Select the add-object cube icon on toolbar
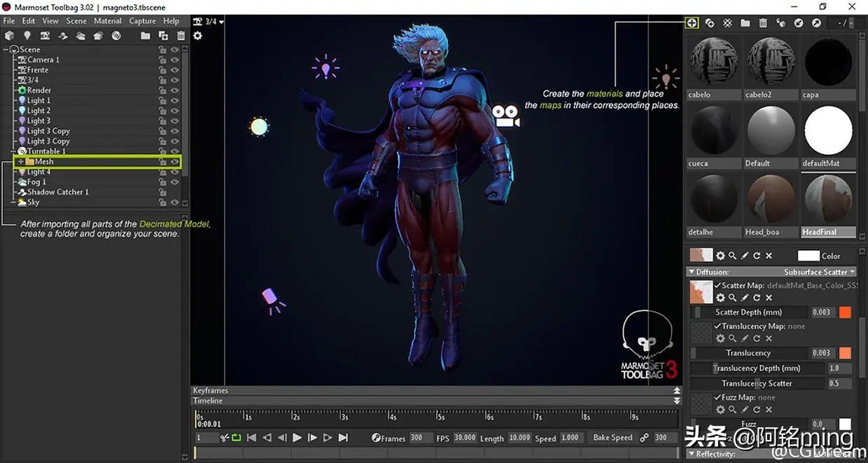Screen dimensions: 868x463 tap(10, 35)
